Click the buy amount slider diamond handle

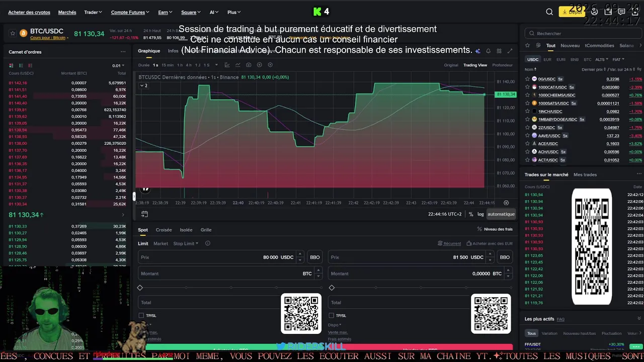[140, 288]
